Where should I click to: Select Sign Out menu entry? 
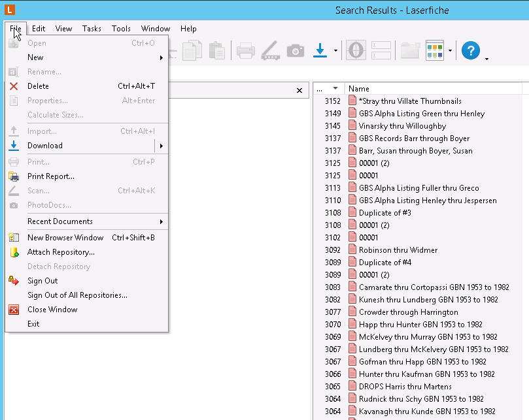[87, 281]
